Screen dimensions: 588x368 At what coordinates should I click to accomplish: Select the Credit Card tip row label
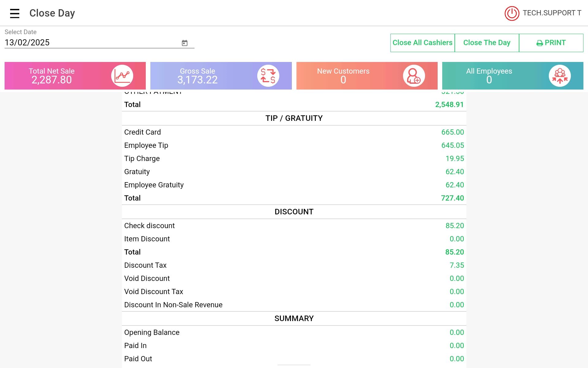tap(142, 132)
